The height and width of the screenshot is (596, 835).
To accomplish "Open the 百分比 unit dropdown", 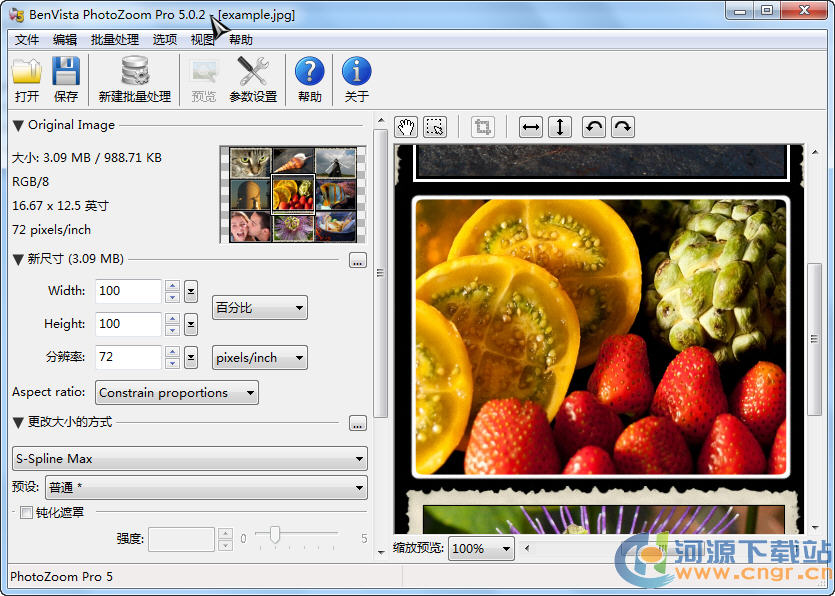I will (260, 308).
